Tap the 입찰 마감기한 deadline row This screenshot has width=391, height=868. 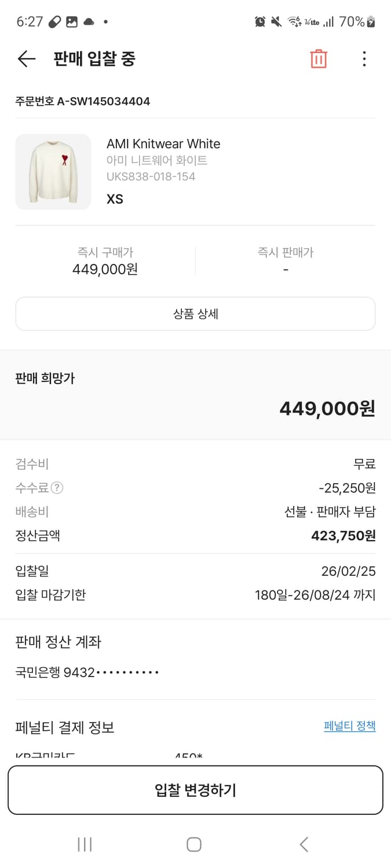point(195,595)
